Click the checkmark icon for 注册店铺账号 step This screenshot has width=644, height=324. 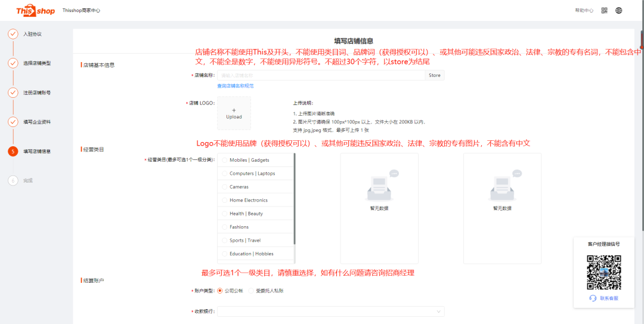[13, 92]
